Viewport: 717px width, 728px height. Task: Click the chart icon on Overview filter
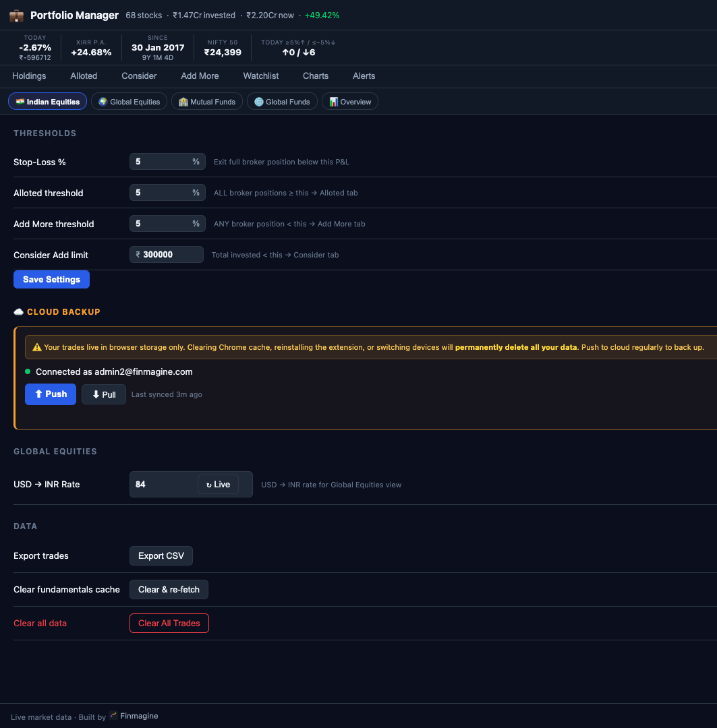(x=333, y=101)
